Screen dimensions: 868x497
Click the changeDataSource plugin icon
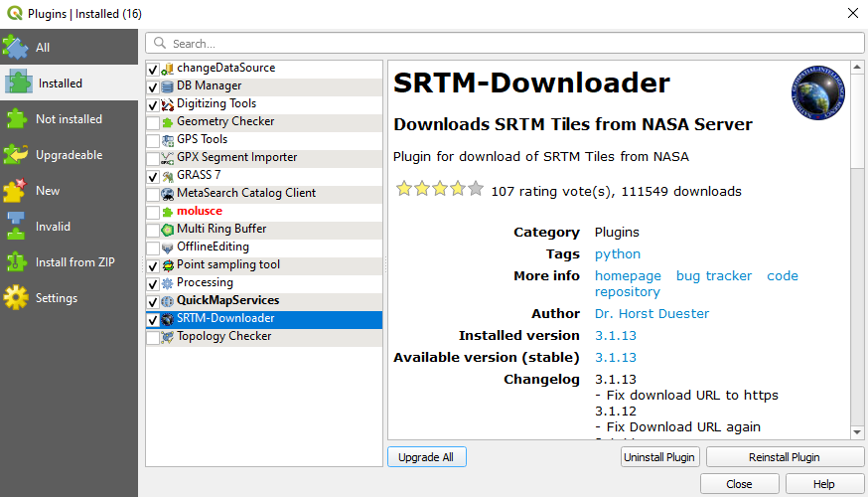[167, 70]
